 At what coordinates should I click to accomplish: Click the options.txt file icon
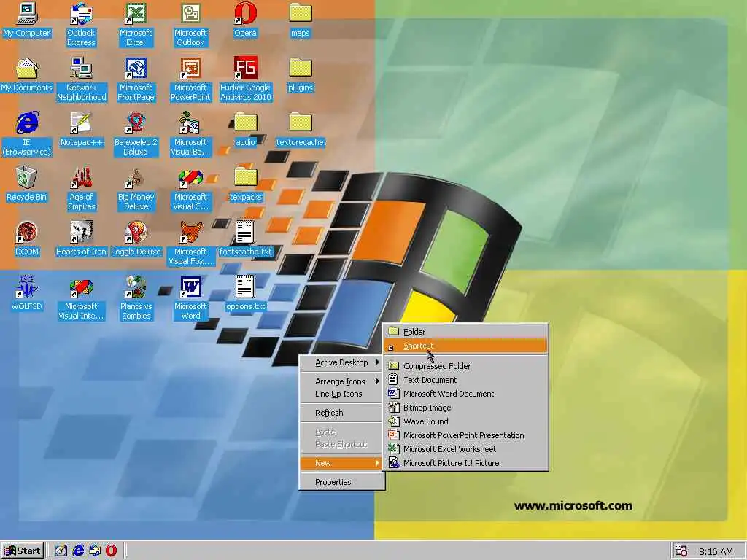(245, 293)
